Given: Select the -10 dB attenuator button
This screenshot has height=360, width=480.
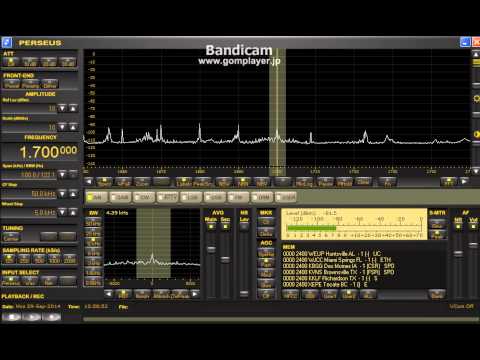Looking at the screenshot, I should [30, 62].
